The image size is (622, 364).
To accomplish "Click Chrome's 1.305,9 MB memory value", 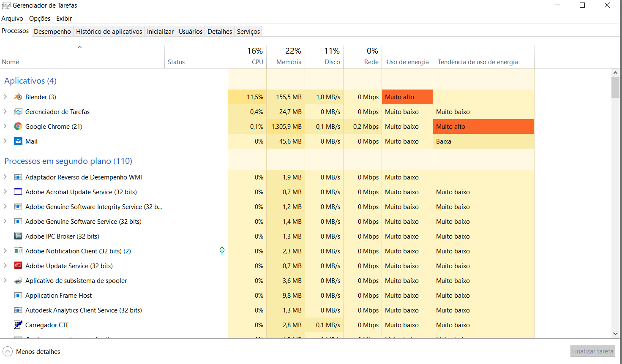I will pos(286,127).
